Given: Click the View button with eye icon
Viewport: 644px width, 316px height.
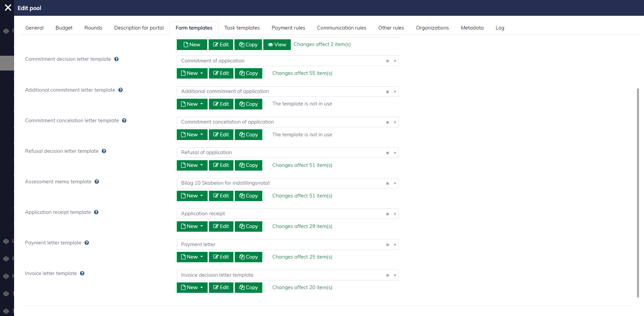Looking at the screenshot, I should point(277,45).
